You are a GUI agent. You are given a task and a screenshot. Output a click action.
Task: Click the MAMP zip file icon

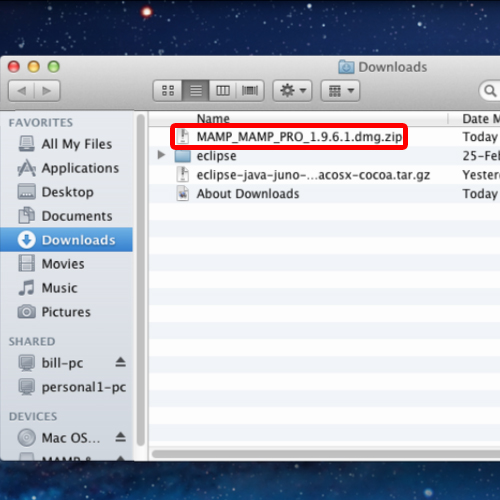click(x=183, y=137)
